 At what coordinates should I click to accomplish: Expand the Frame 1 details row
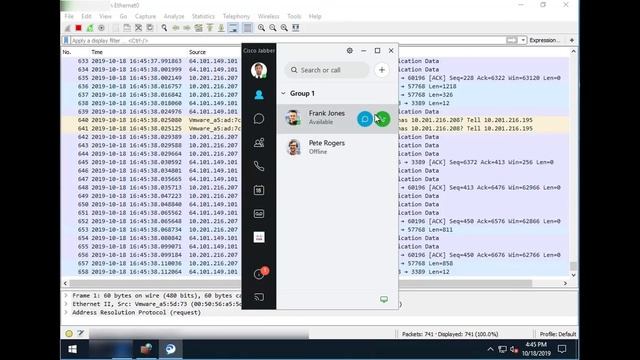[66, 295]
